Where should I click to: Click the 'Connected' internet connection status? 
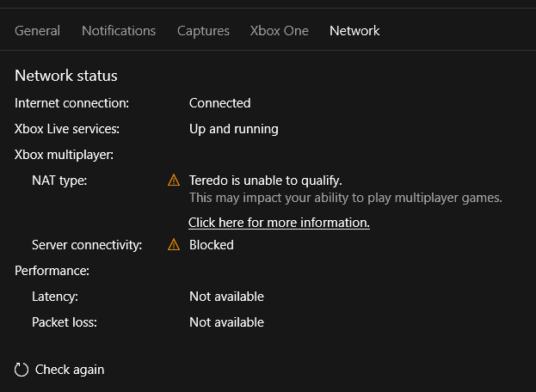pos(219,103)
